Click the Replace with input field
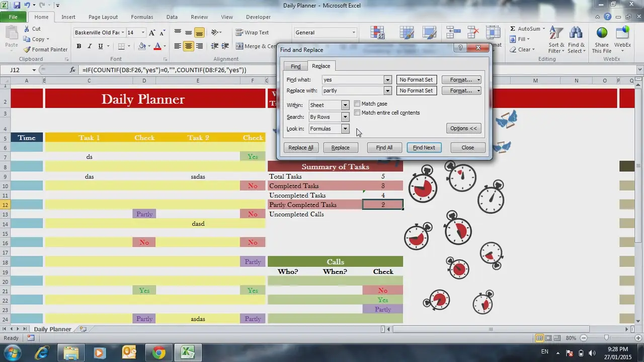This screenshot has height=362, width=644. click(x=353, y=91)
